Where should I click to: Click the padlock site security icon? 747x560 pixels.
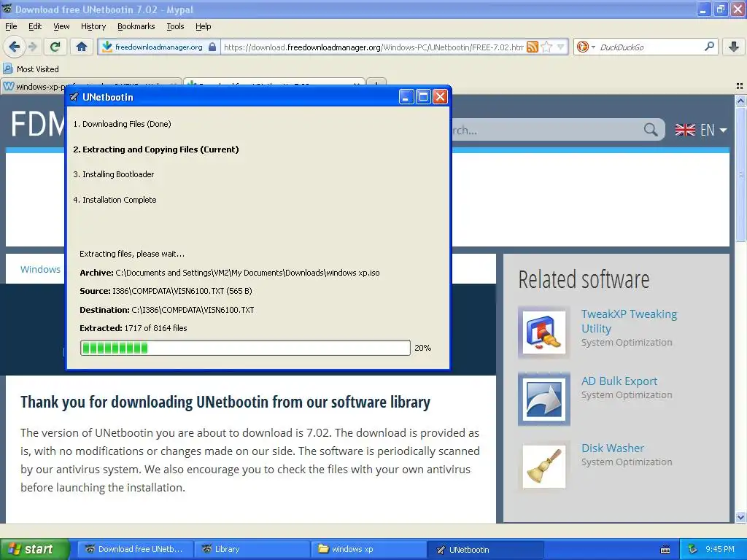212,47
